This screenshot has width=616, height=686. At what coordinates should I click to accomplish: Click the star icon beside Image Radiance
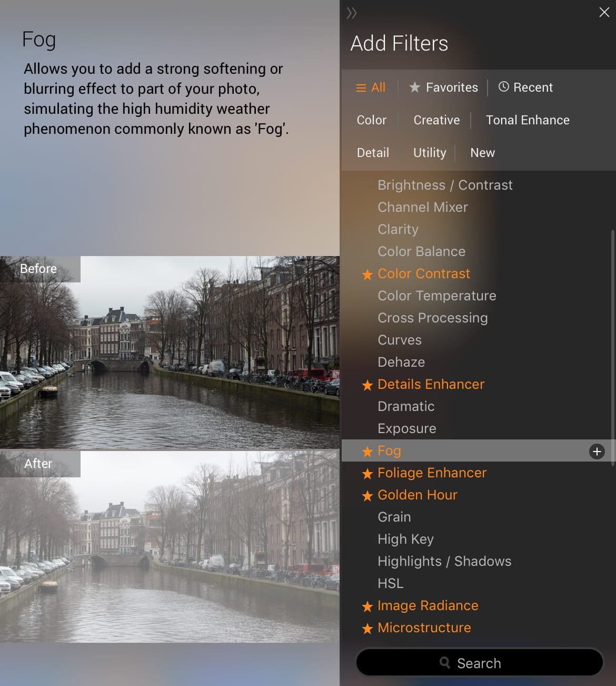tap(367, 606)
